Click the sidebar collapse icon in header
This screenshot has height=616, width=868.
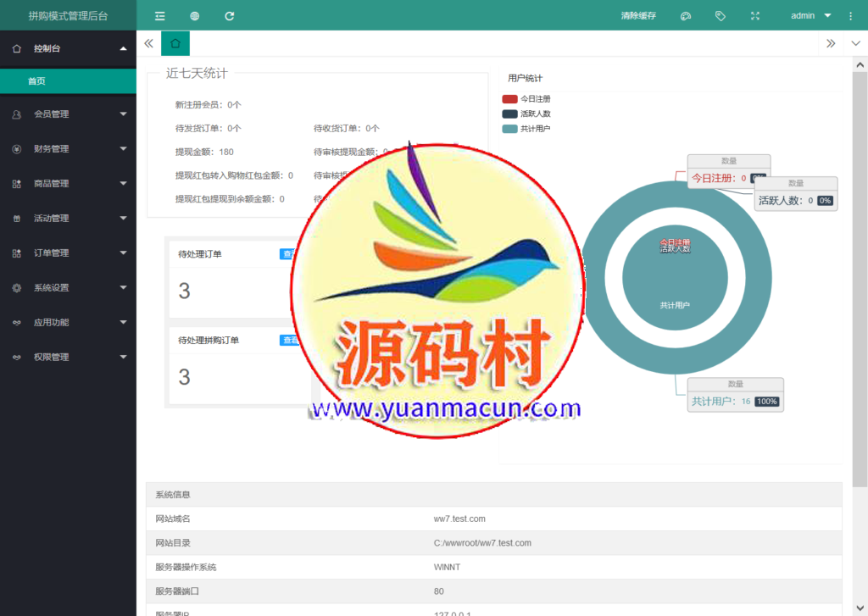160,15
